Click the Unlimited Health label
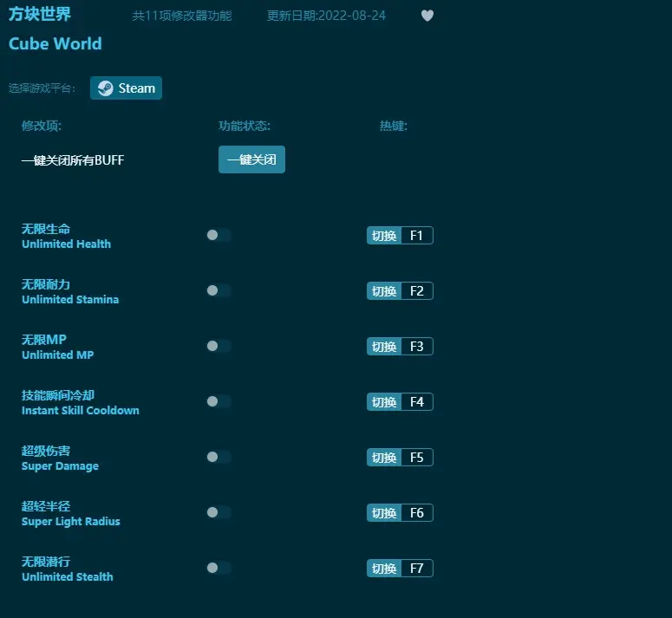This screenshot has width=672, height=618. tap(66, 244)
